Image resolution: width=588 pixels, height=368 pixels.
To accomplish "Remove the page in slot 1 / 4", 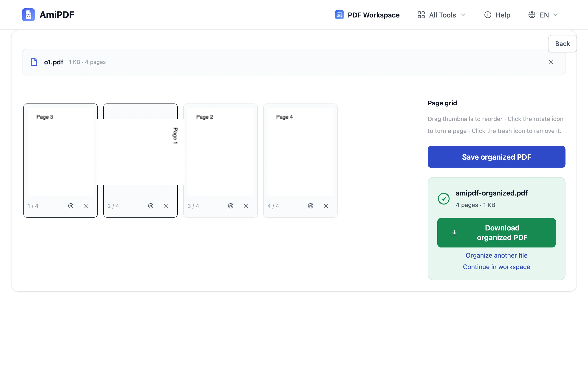I will click(x=86, y=206).
